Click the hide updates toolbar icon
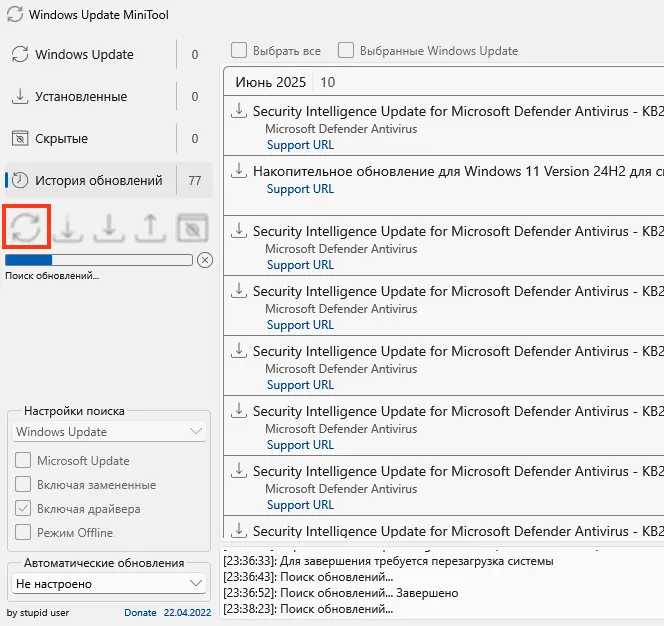 click(191, 227)
